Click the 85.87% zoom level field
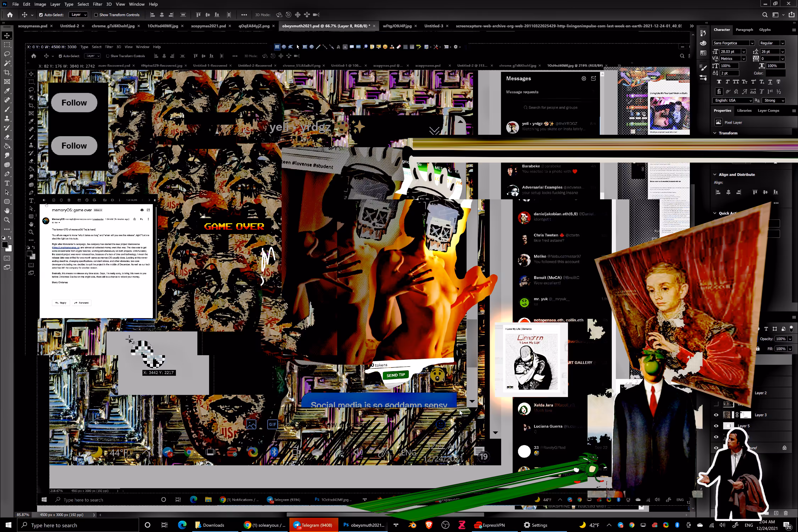The width and height of the screenshot is (798, 532). [23, 515]
